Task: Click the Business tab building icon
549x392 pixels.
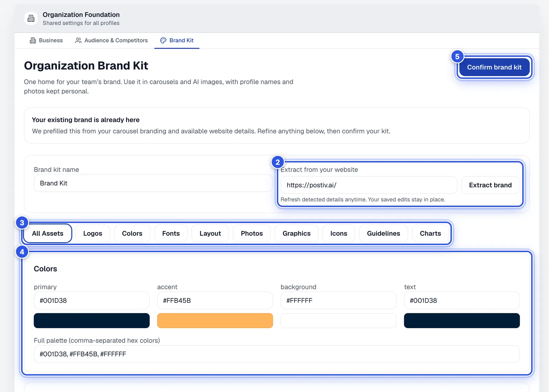Action: (x=33, y=41)
